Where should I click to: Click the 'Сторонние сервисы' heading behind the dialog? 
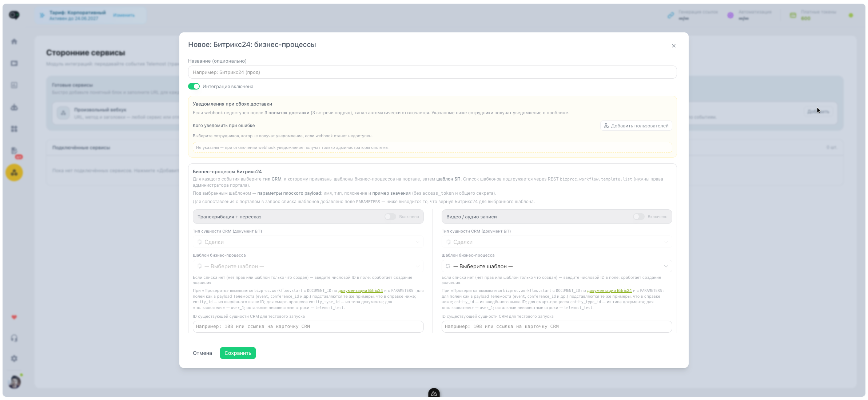85,53
